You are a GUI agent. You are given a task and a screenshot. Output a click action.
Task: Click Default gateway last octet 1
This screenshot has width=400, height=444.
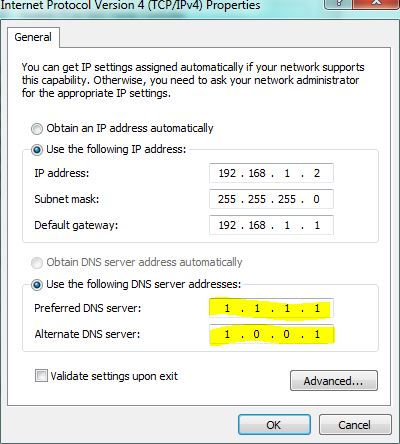(317, 225)
